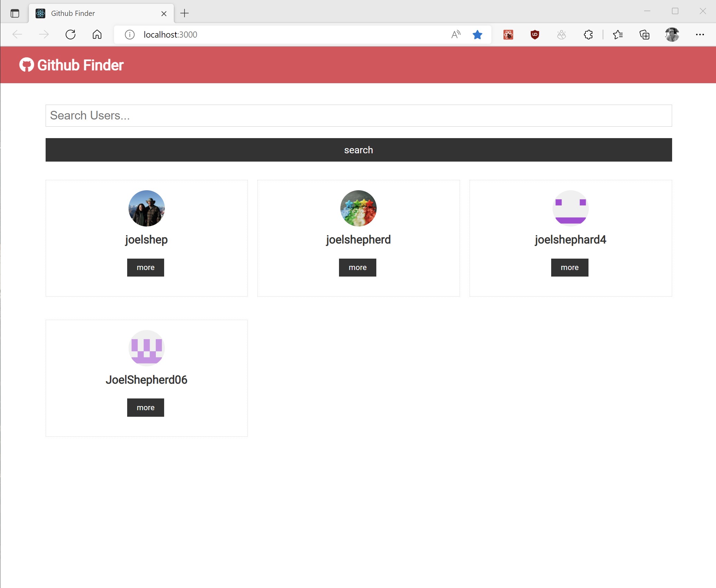Reload the current page
The width and height of the screenshot is (716, 588).
[x=70, y=35]
